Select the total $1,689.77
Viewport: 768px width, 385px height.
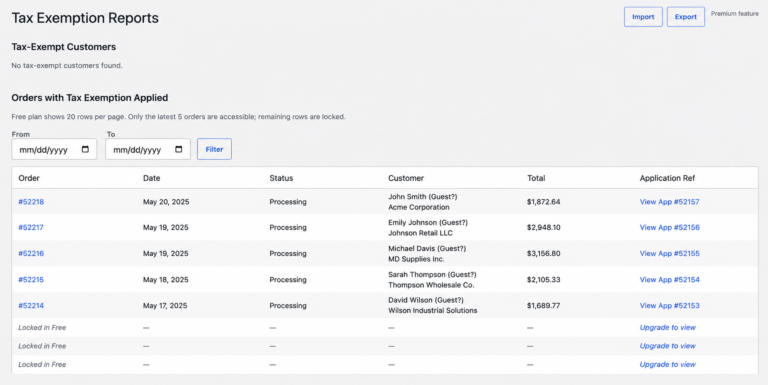(544, 306)
